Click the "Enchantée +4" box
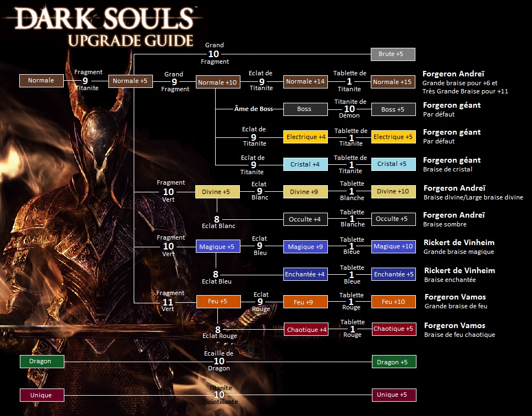 305,274
